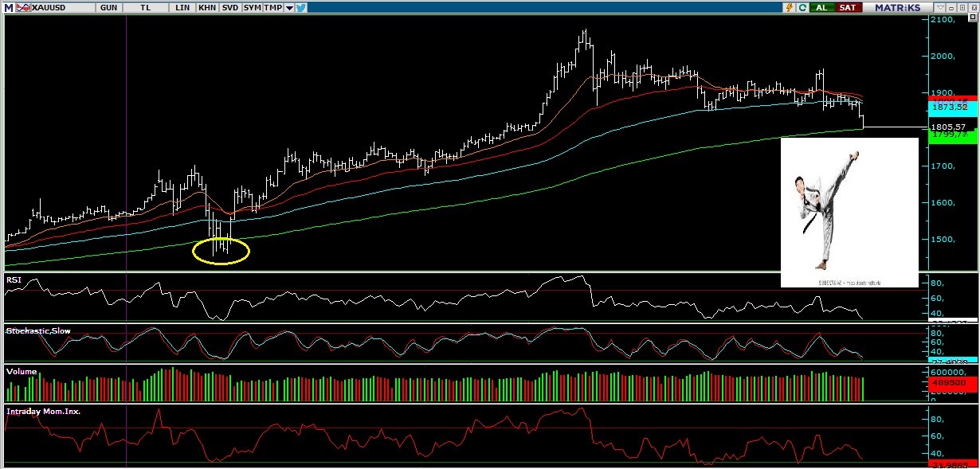The image size is (980, 469).
Task: Select the RSI indicator label
Action: 14,280
